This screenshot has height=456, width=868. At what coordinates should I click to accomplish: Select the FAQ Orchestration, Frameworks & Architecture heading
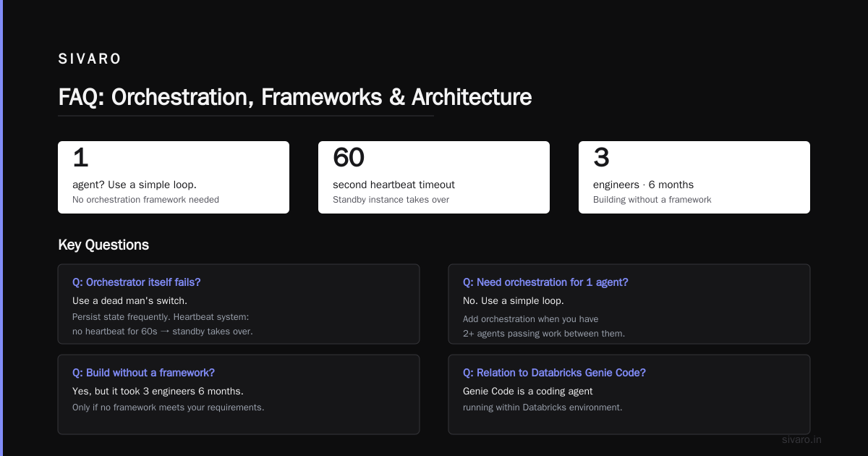[295, 97]
